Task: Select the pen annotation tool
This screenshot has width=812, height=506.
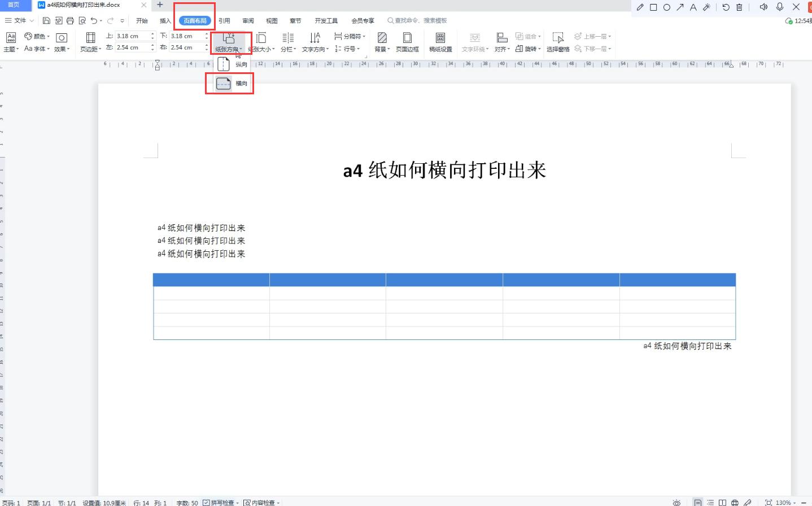Action: click(639, 7)
